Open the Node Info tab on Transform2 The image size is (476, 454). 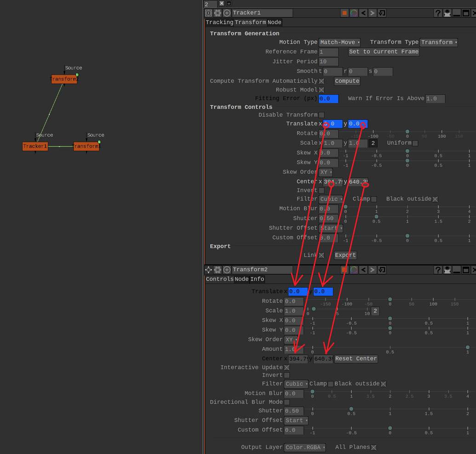[241, 279]
